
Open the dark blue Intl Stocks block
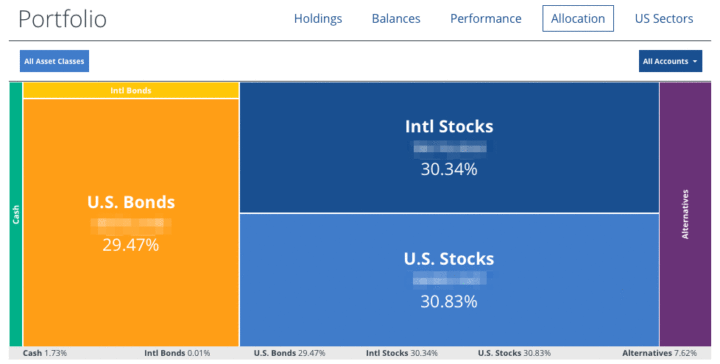(x=449, y=147)
